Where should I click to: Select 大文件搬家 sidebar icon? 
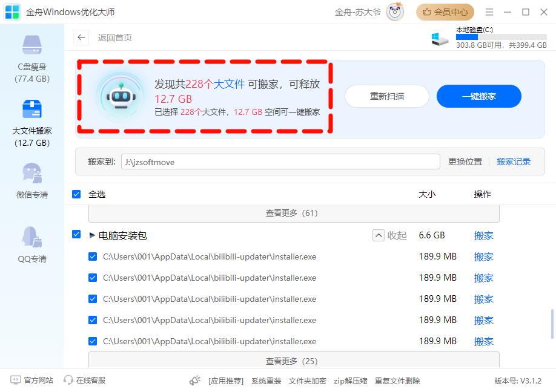(32, 110)
